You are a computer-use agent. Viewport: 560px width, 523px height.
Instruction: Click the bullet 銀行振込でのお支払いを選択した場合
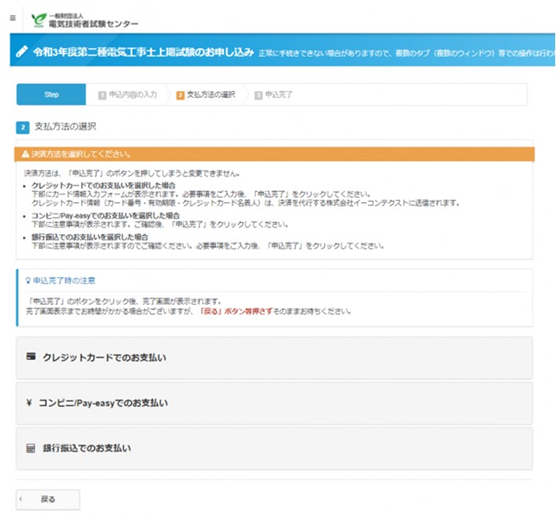point(90,237)
